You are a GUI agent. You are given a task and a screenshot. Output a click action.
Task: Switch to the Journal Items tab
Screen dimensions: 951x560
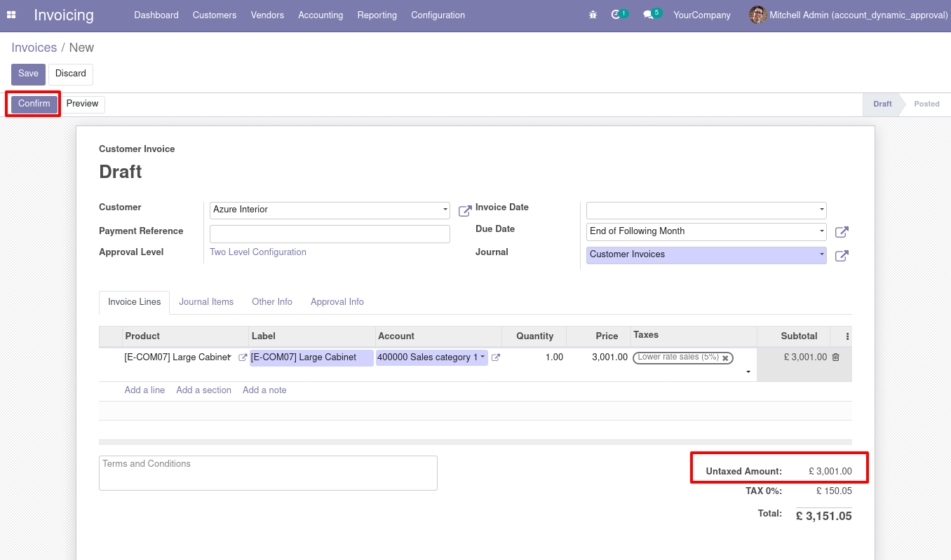206,302
